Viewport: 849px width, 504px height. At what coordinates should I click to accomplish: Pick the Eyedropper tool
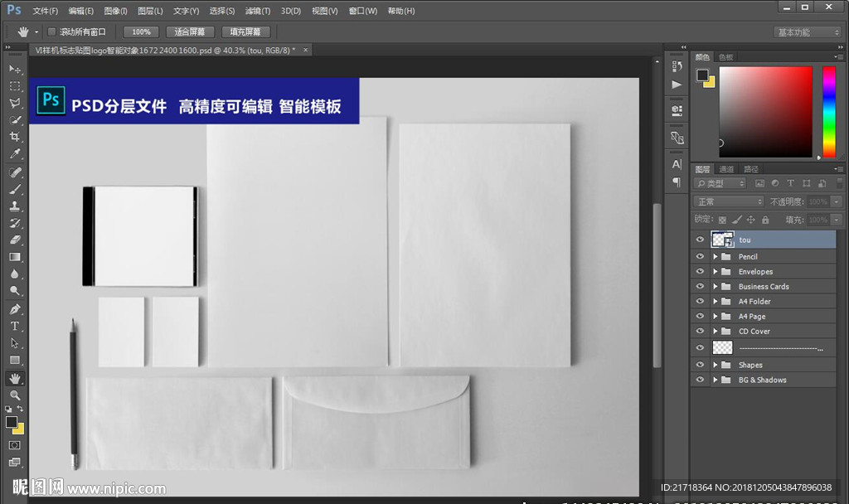pos(15,154)
